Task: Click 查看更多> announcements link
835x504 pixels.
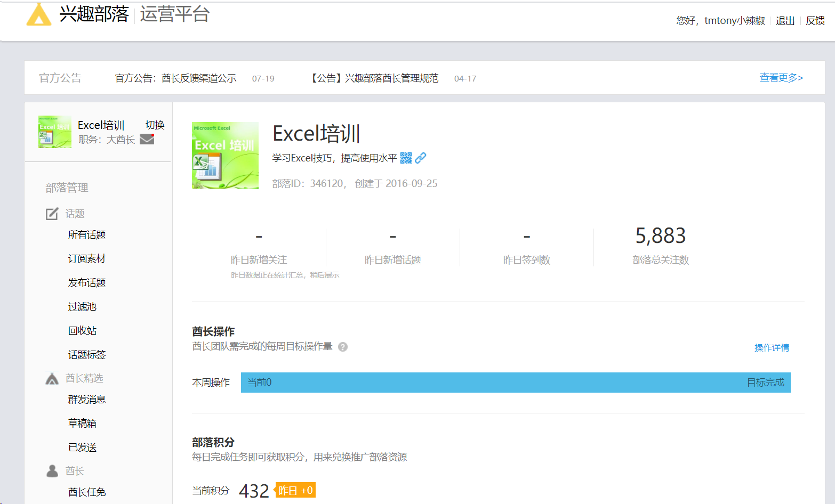Action: tap(781, 78)
